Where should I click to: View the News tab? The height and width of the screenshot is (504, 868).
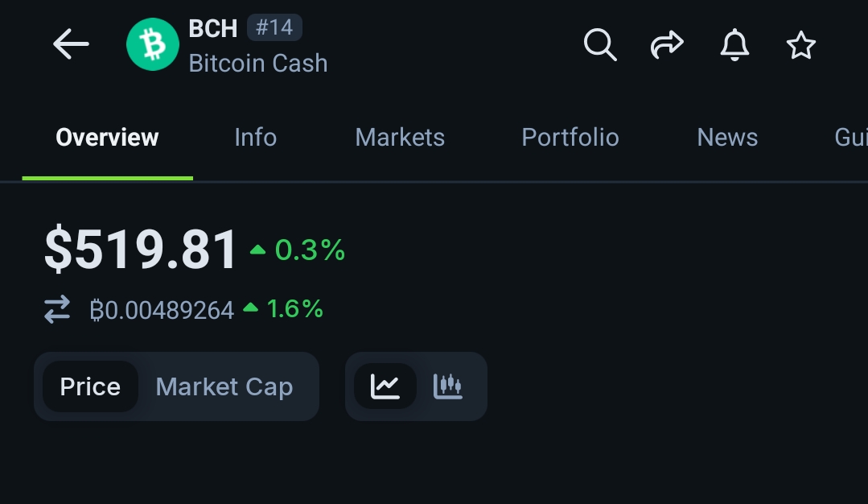click(727, 138)
